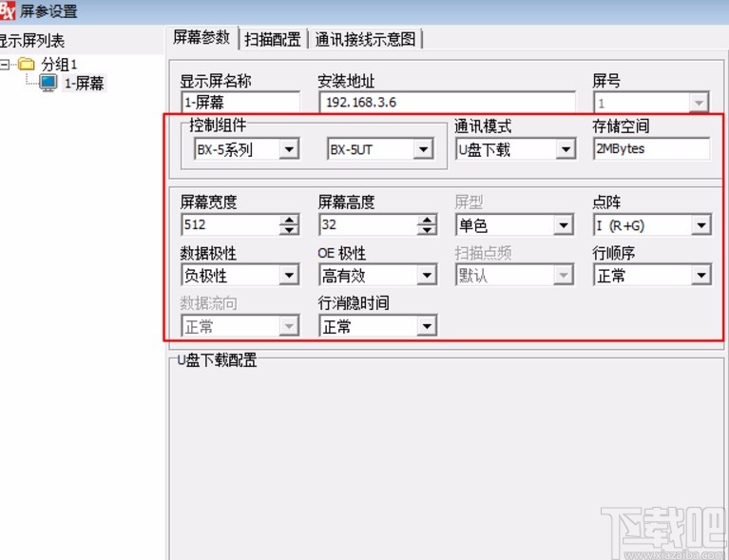729x560 pixels.
Task: Select the 1-屏幕 tree item
Action: 85,84
